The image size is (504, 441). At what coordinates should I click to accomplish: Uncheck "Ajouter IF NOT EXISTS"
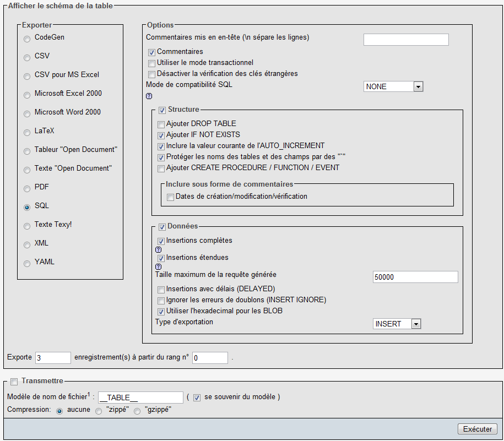click(161, 135)
